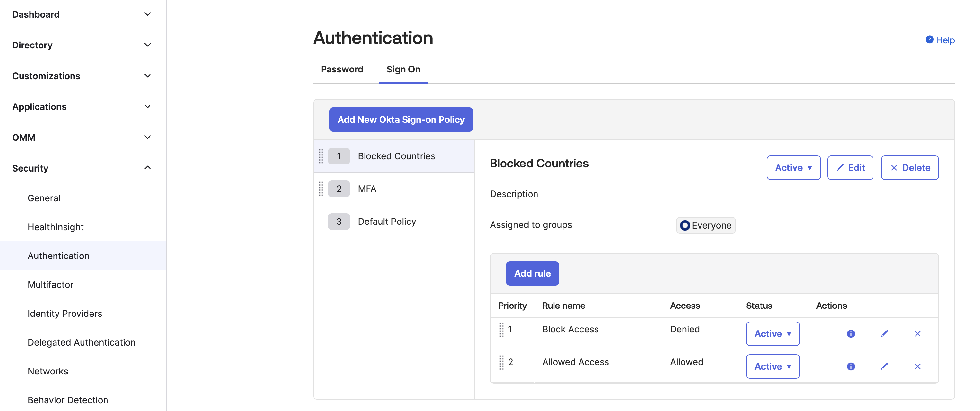This screenshot has height=411, width=980.
Task: Open the Active status dropdown for Allowed Access
Action: click(x=773, y=366)
